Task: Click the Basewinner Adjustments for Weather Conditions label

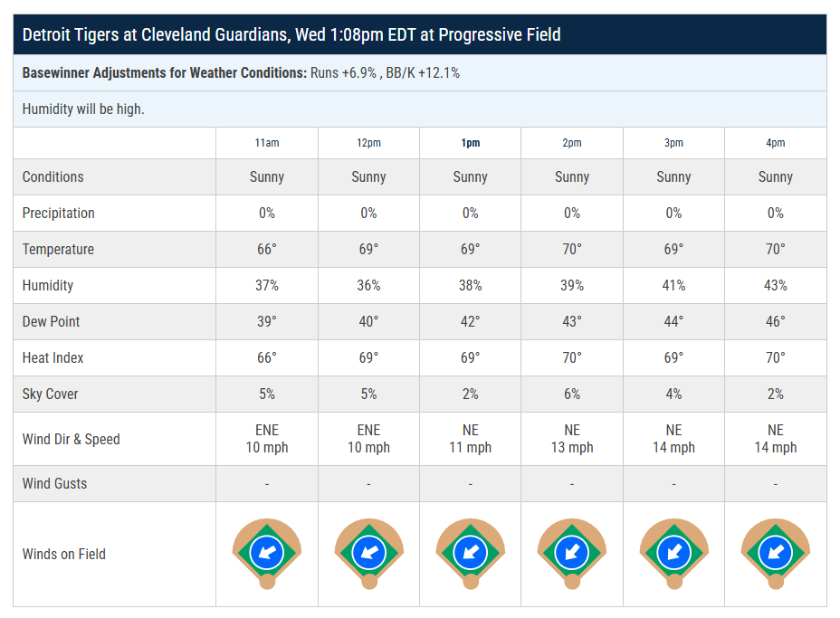Action: coord(165,72)
